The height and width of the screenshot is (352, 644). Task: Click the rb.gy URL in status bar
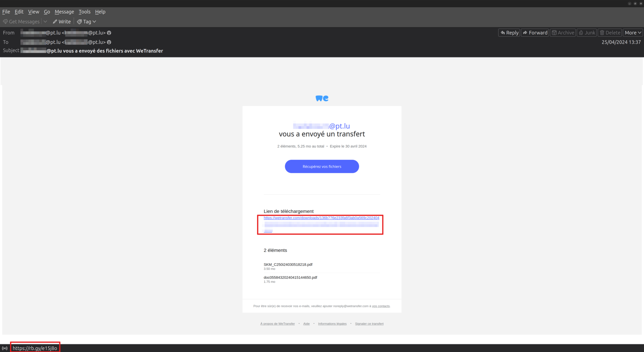(x=35, y=348)
